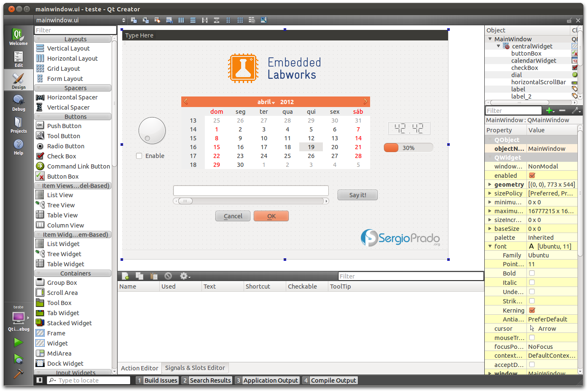This screenshot has width=588, height=391.
Task: Click the copy action icon
Action: coord(140,276)
